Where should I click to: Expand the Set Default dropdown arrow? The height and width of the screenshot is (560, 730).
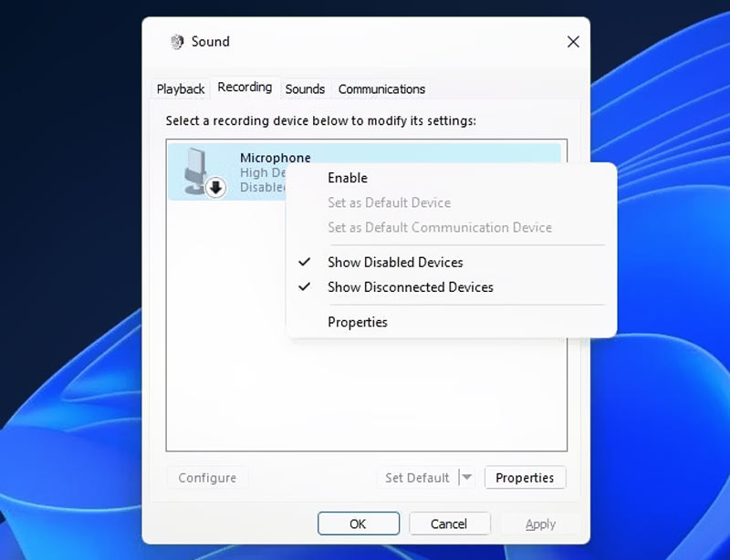click(466, 478)
